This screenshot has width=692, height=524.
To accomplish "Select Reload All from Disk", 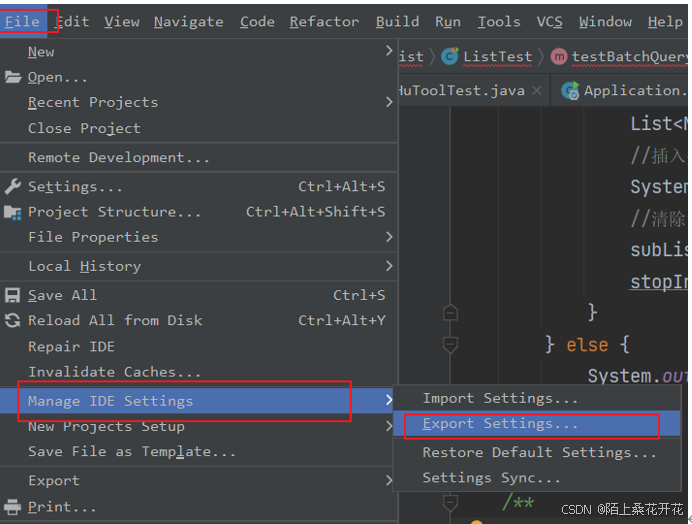I will [199, 320].
